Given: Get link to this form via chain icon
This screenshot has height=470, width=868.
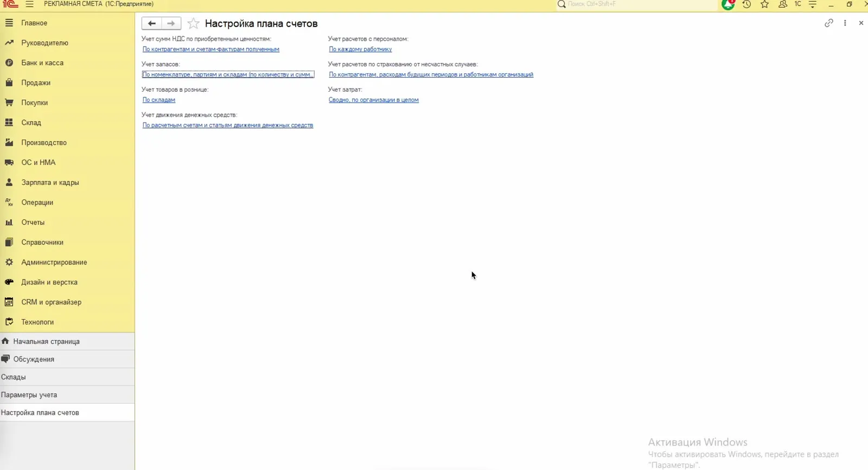Looking at the screenshot, I should click(828, 23).
